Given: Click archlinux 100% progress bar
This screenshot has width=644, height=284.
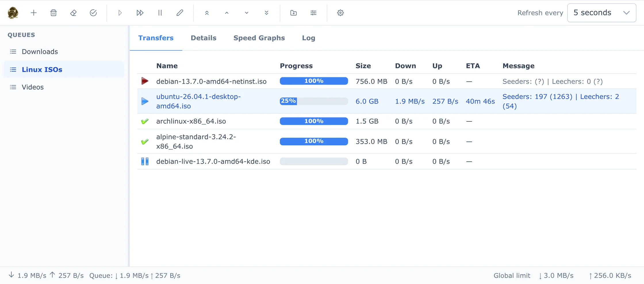Looking at the screenshot, I should (314, 121).
